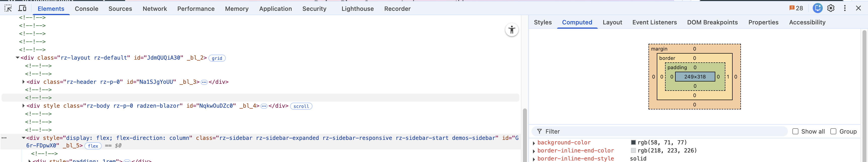Focus the computed styles Filter field
The image size is (868, 162).
661,131
